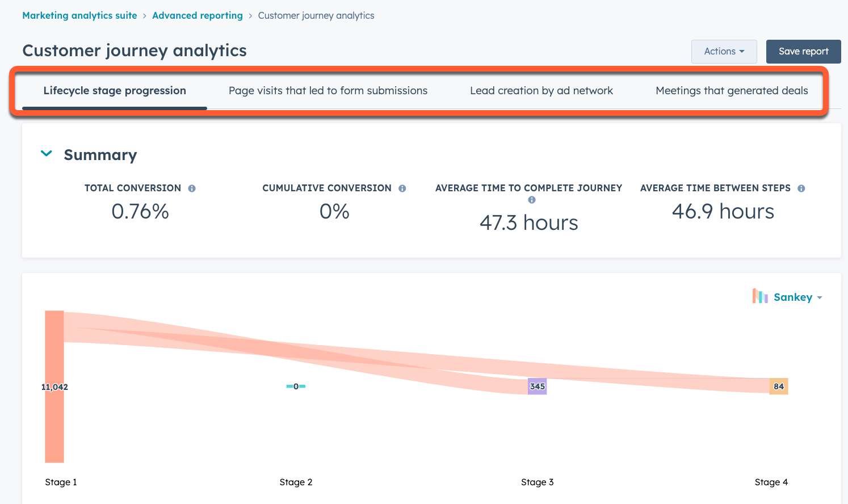
Task: Click info icon beside Total Conversion
Action: coord(192,188)
